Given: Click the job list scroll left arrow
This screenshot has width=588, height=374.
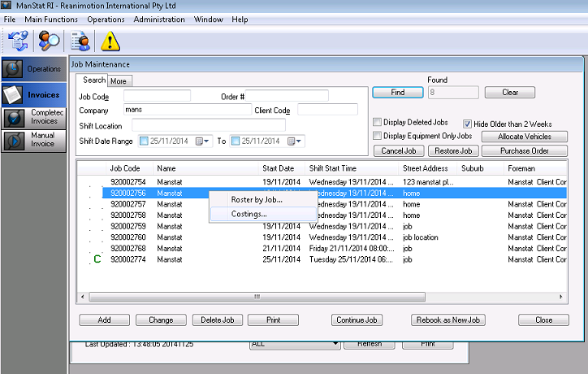Looking at the screenshot, I should pyautogui.click(x=83, y=297).
